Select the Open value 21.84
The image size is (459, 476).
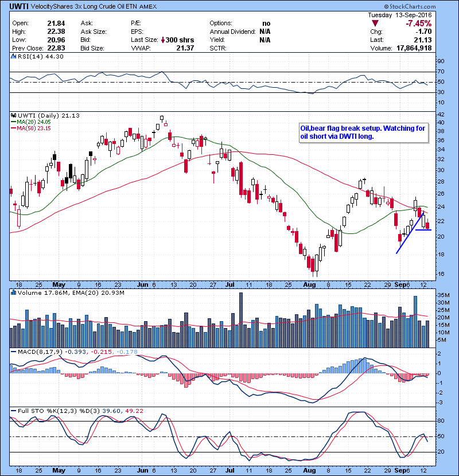(x=56, y=24)
